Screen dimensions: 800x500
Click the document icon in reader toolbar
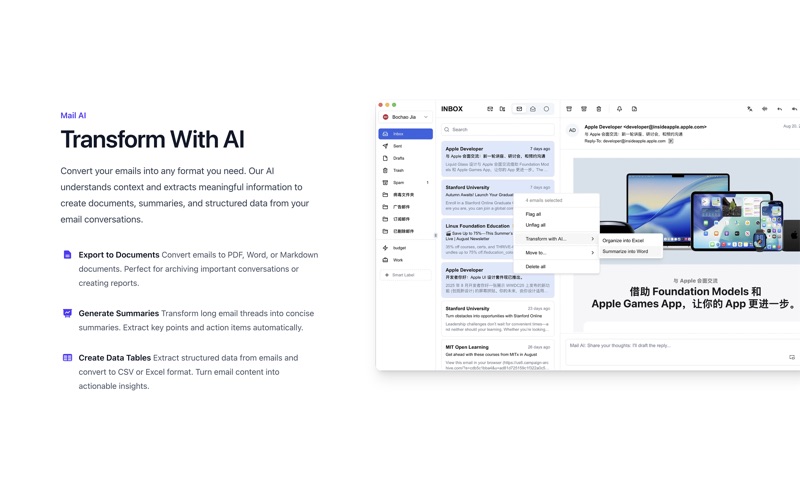(634, 109)
